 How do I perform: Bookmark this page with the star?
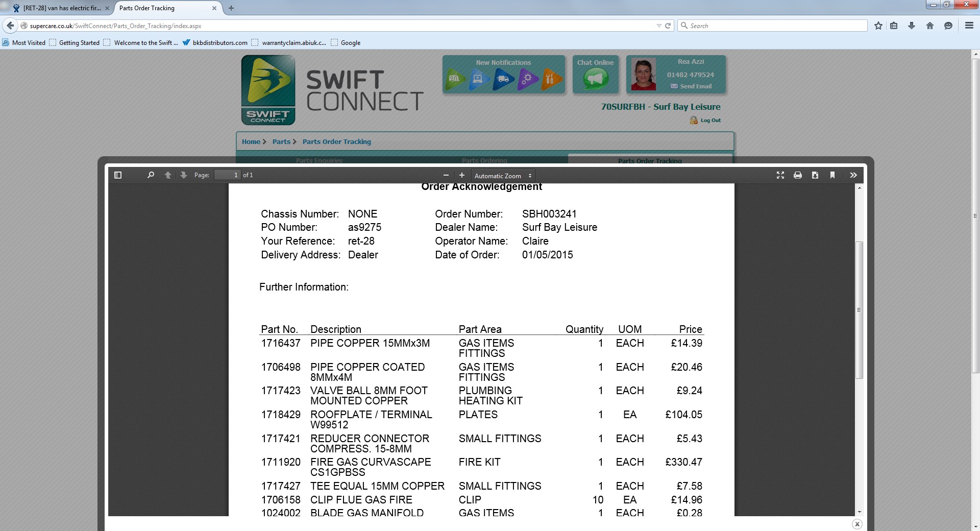click(878, 26)
